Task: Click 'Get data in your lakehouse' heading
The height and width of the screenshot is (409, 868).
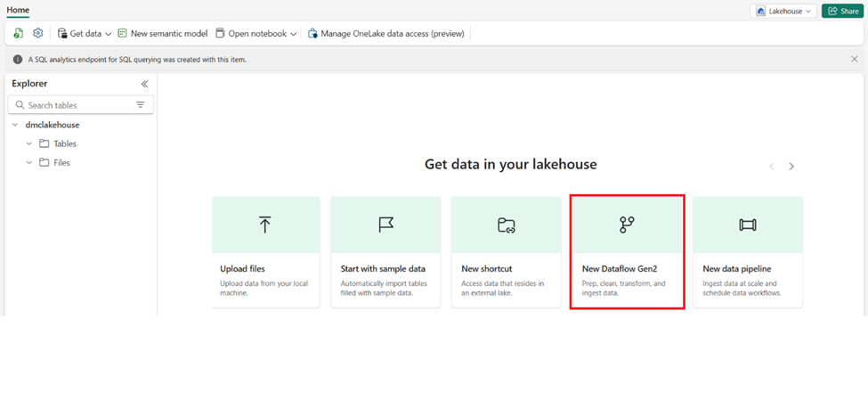Action: tap(511, 165)
